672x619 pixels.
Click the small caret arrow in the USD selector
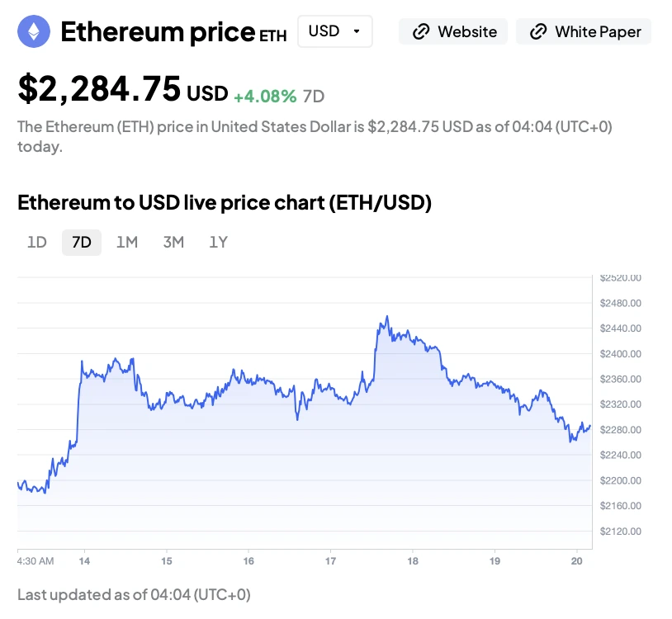pyautogui.click(x=356, y=31)
